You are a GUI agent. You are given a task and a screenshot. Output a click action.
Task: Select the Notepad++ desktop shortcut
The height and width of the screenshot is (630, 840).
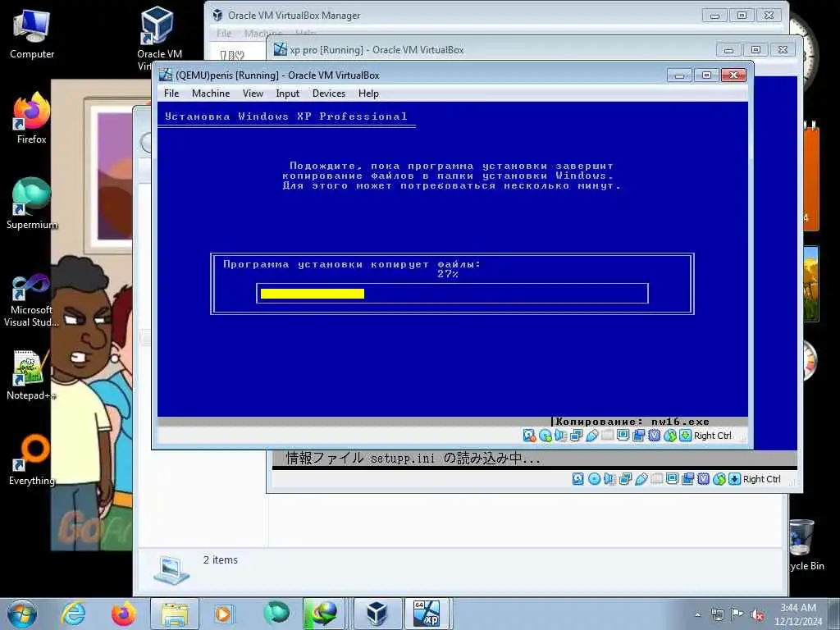[32, 375]
